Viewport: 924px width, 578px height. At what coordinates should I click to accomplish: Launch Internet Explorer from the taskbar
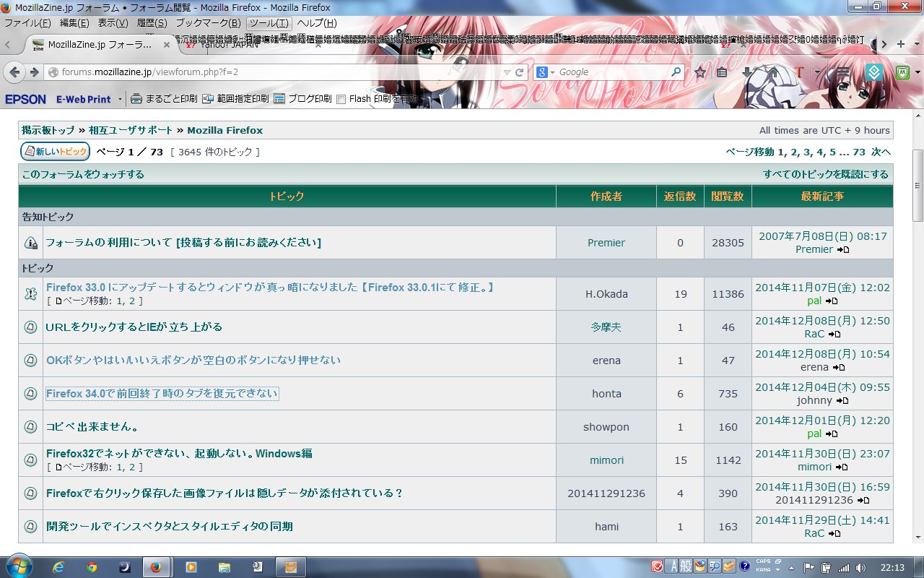(59, 567)
